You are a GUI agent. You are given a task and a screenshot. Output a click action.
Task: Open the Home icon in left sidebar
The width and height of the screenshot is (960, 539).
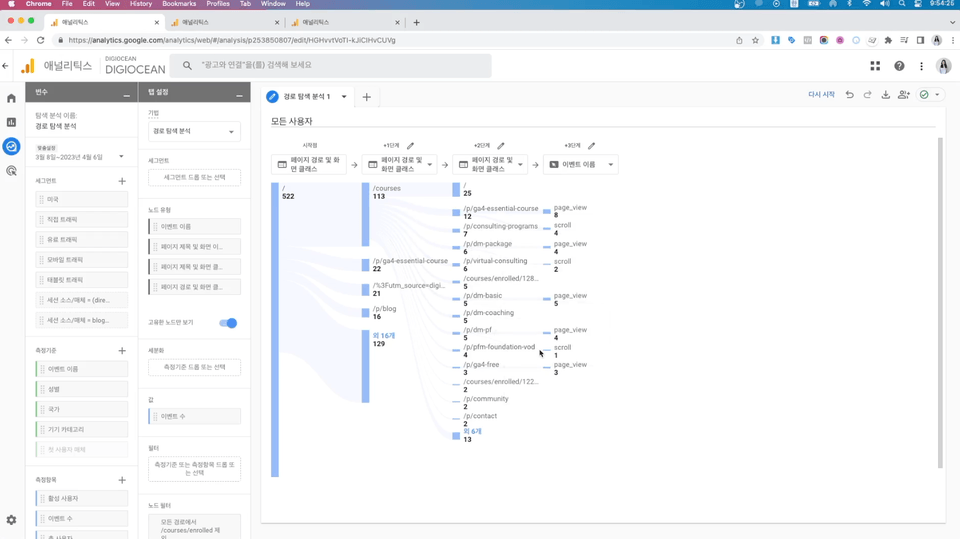(11, 98)
